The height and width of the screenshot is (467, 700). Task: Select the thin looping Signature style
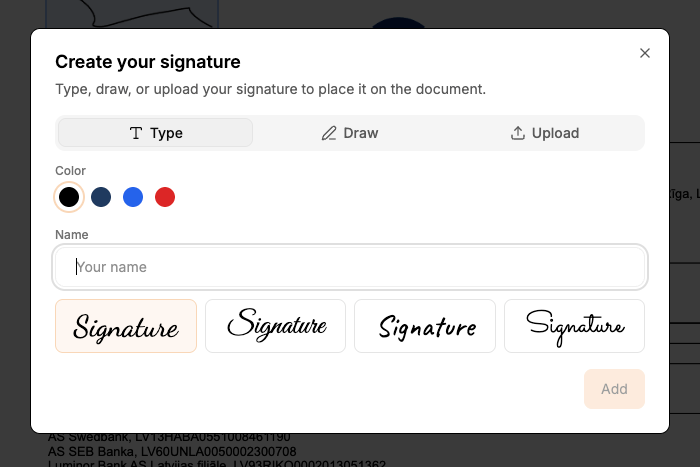click(574, 326)
